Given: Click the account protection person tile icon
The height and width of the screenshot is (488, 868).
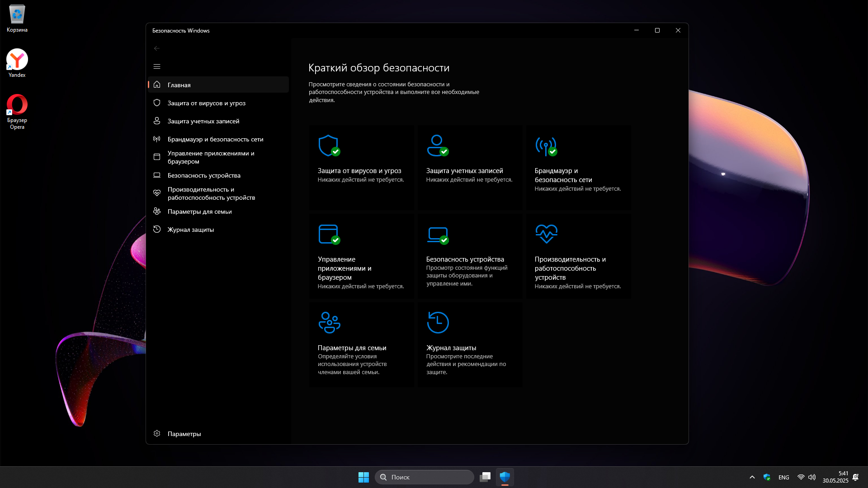Looking at the screenshot, I should point(437,145).
